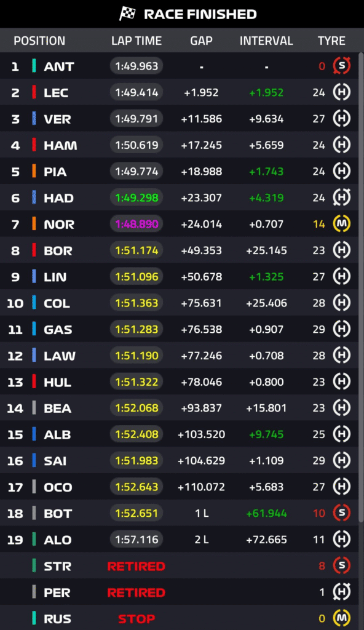Select the VER driver row name

click(x=57, y=119)
